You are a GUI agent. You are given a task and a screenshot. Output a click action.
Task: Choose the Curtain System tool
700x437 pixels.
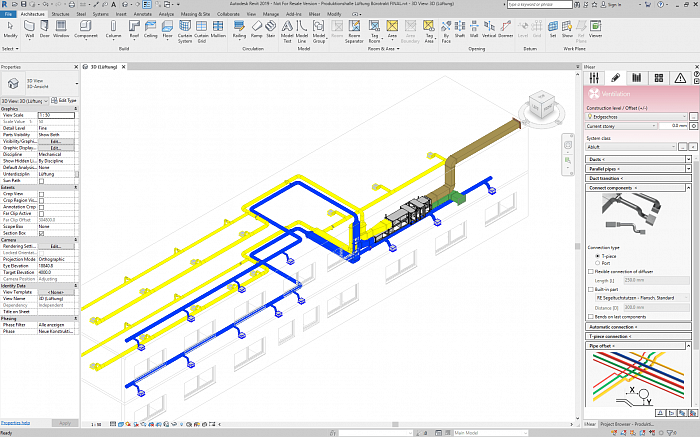coord(185,32)
